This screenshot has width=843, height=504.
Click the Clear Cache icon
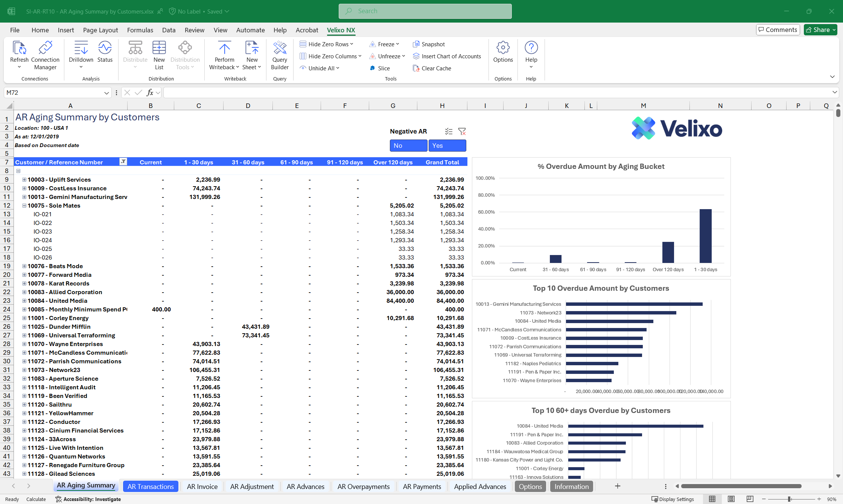tap(416, 68)
